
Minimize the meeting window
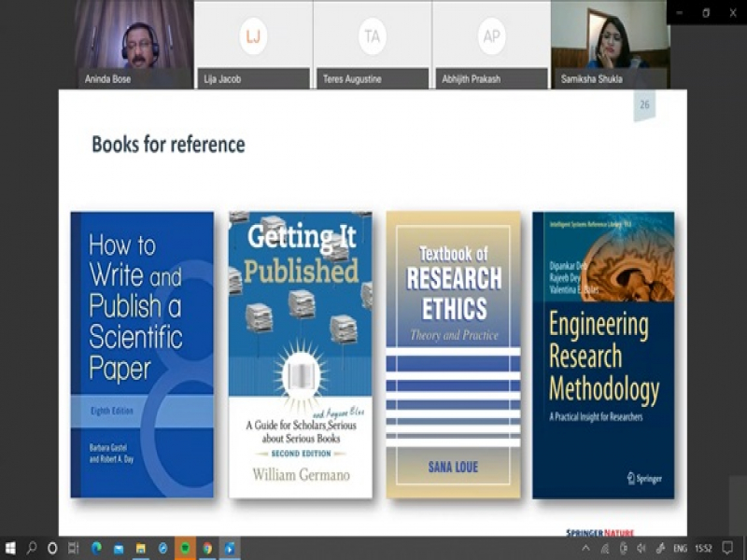(680, 13)
